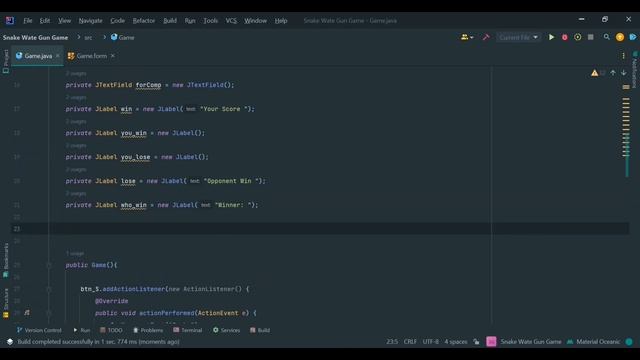Open the Terminal tool window

point(187,330)
